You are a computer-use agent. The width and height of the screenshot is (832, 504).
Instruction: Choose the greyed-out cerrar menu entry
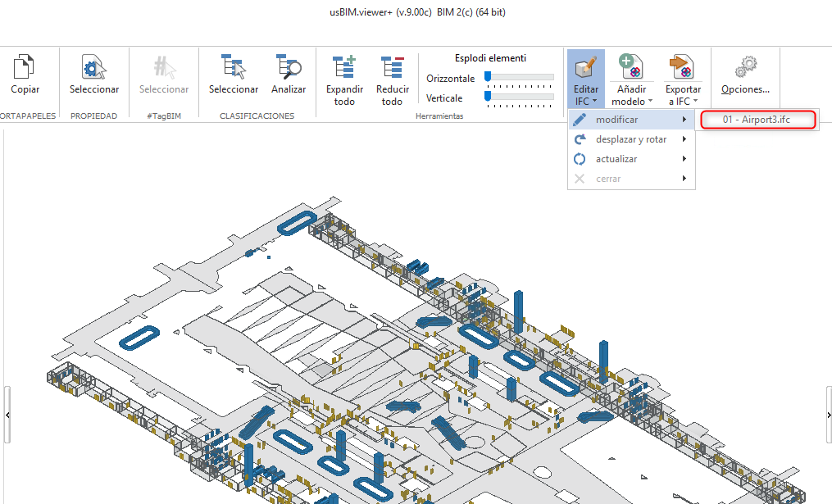(x=631, y=179)
